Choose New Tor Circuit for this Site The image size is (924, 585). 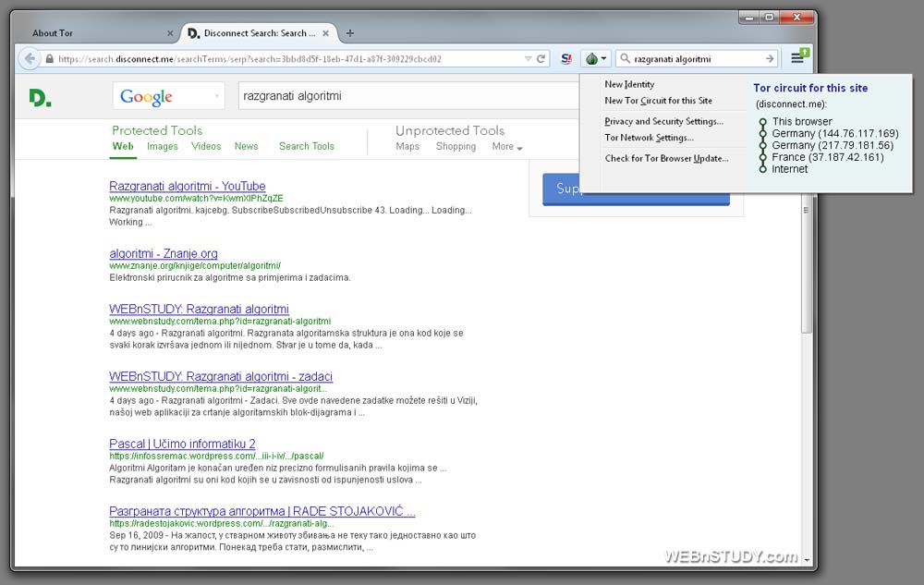click(x=658, y=101)
